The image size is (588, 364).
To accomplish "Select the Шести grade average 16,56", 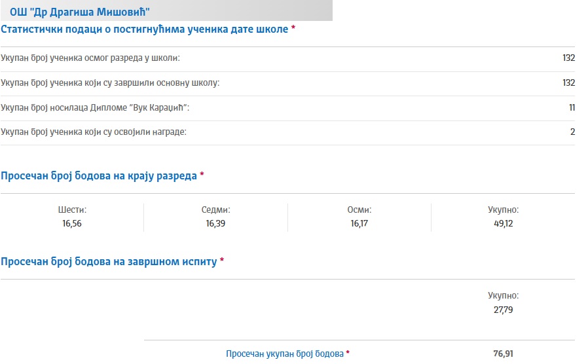I will [72, 223].
